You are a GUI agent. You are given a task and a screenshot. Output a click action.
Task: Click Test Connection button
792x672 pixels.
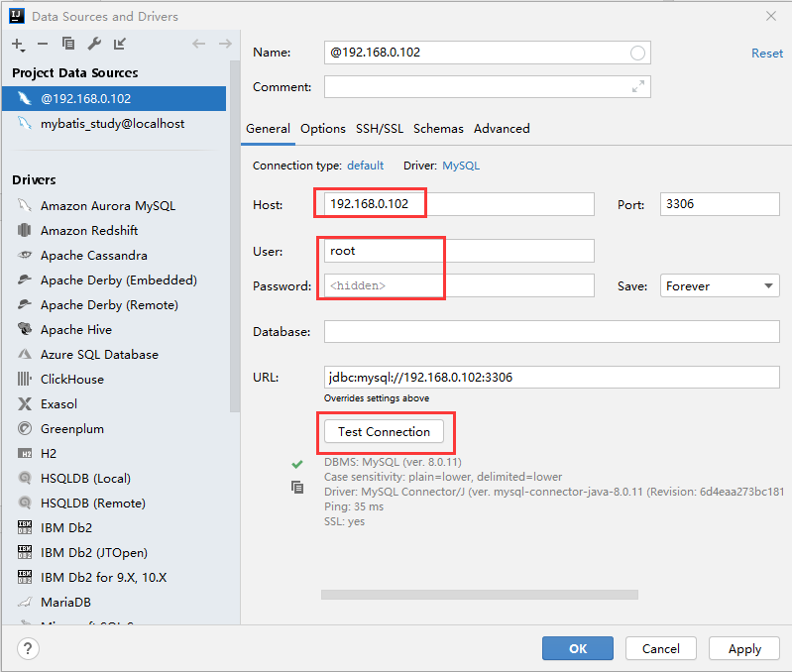click(384, 432)
